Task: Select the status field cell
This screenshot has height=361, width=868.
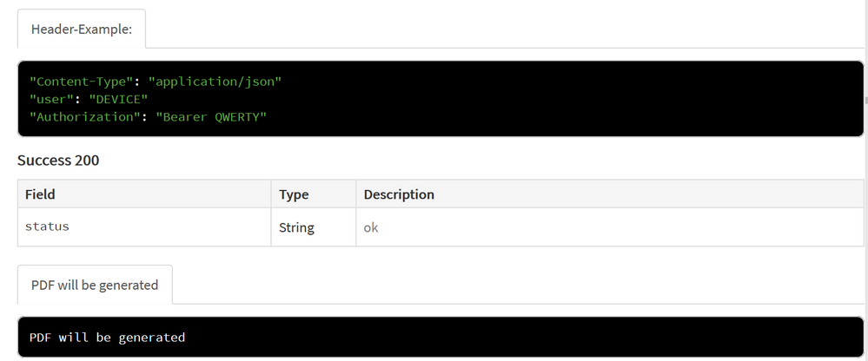Action: point(47,226)
